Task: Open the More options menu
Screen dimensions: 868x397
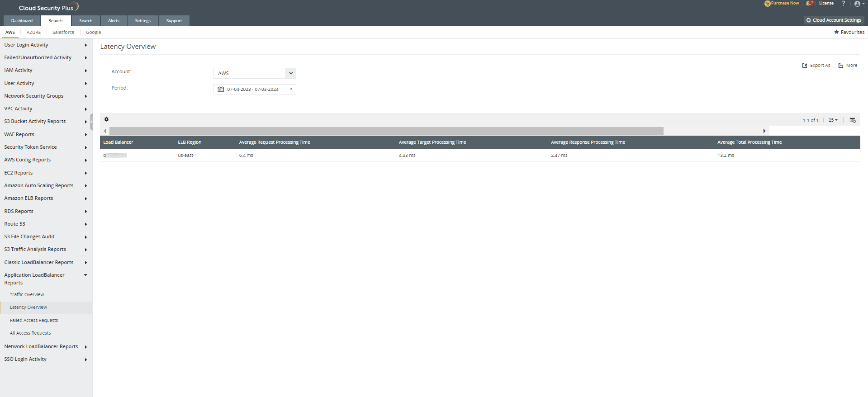Action: point(848,66)
